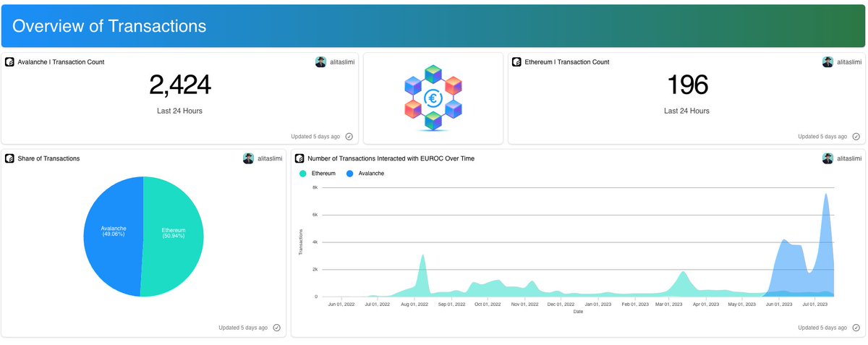Toggle Avalanche series in chart legend

click(x=366, y=174)
